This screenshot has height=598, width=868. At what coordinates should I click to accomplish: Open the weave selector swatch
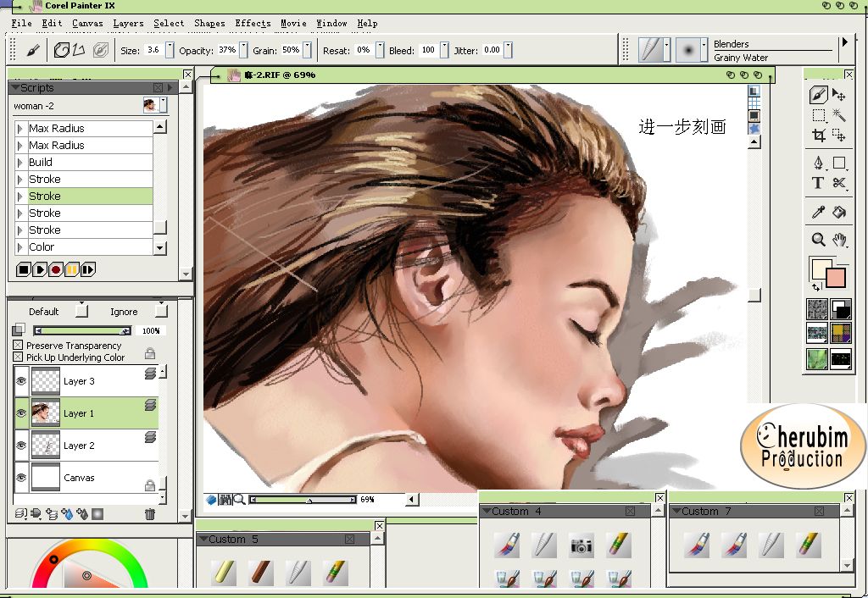[x=840, y=334]
